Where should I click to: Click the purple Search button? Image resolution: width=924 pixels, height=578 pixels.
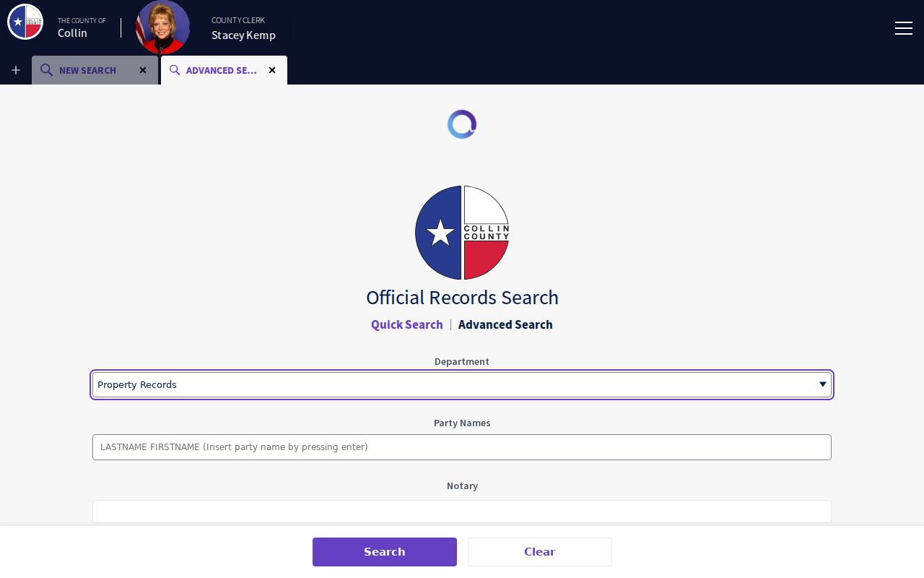(x=385, y=552)
